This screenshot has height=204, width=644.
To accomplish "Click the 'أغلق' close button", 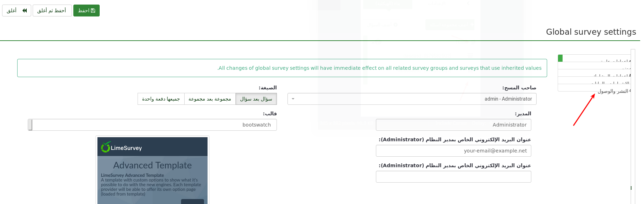I will [x=16, y=11].
